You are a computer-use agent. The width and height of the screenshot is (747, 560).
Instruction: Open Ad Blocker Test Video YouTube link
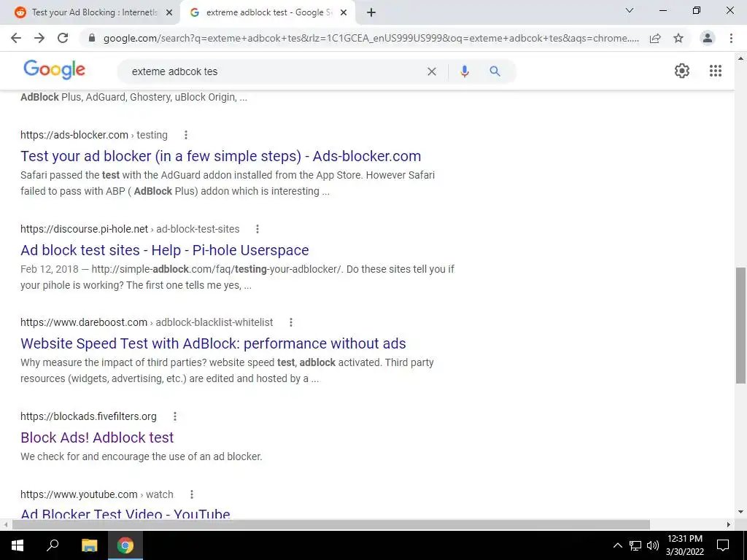pos(125,513)
